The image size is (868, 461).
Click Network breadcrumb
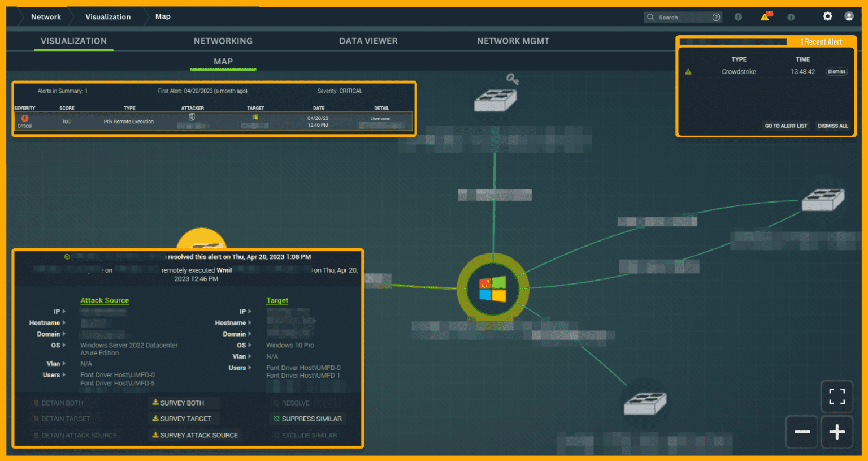pos(46,16)
